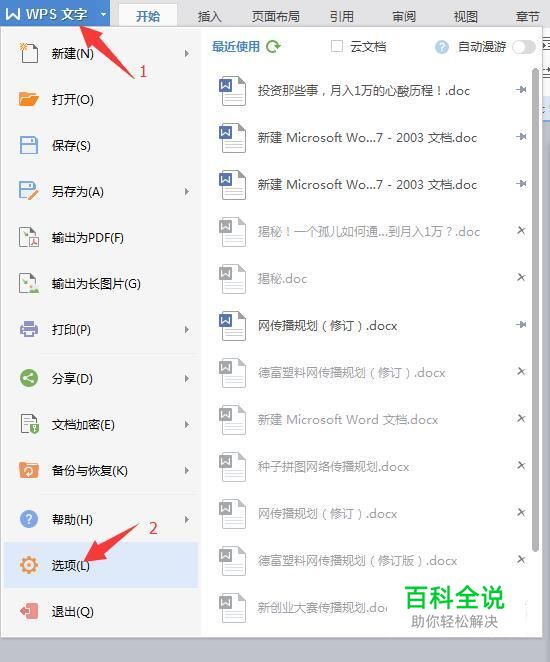
Task: Expand the 文档加密(E) submenu arrow
Action: click(x=187, y=424)
